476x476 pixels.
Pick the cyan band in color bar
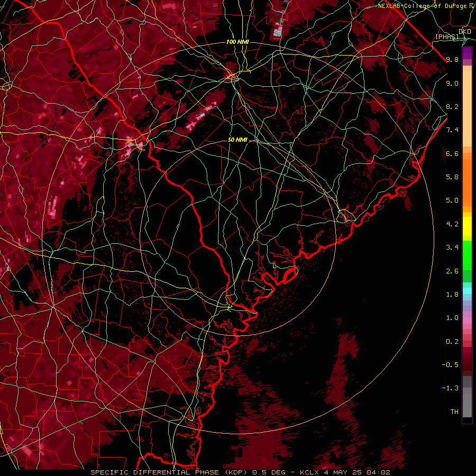pyautogui.click(x=467, y=291)
